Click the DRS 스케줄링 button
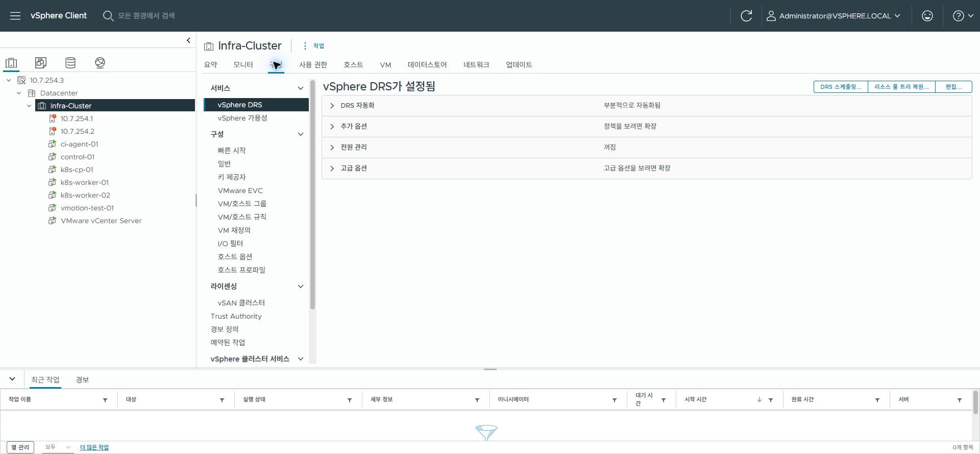980x454 pixels. tap(841, 87)
